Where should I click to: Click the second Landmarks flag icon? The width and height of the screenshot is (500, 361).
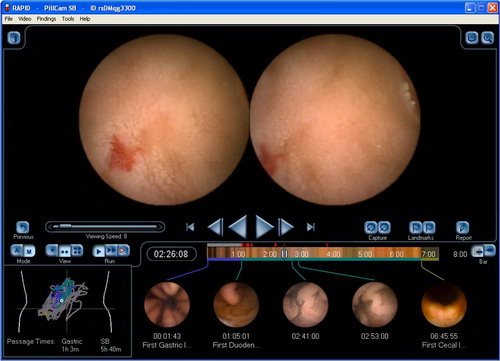tap(429, 228)
